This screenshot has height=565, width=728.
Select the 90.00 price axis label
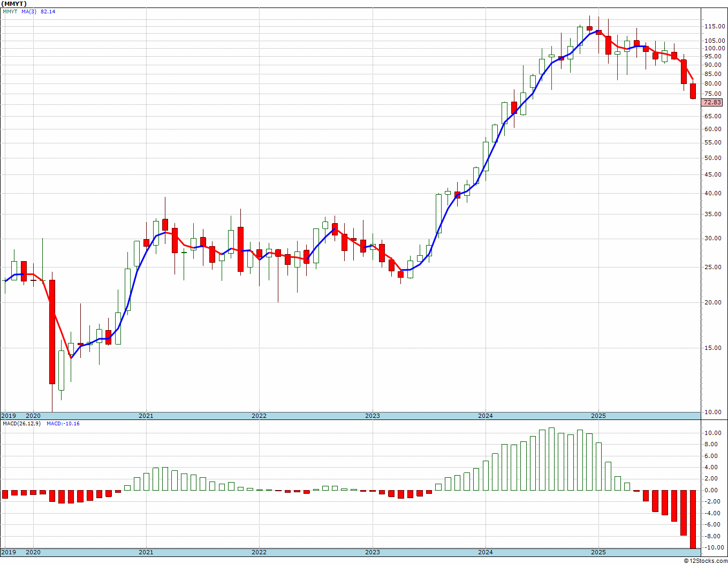pyautogui.click(x=713, y=65)
